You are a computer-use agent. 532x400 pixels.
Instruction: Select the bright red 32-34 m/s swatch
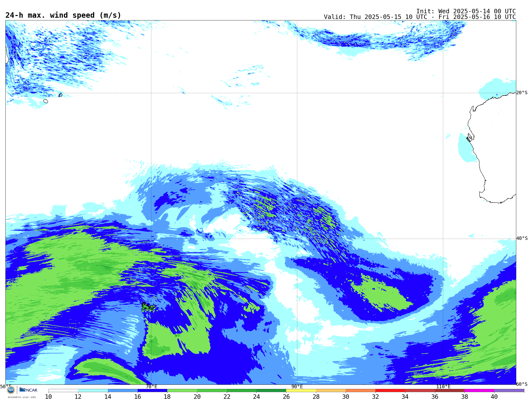390,391
